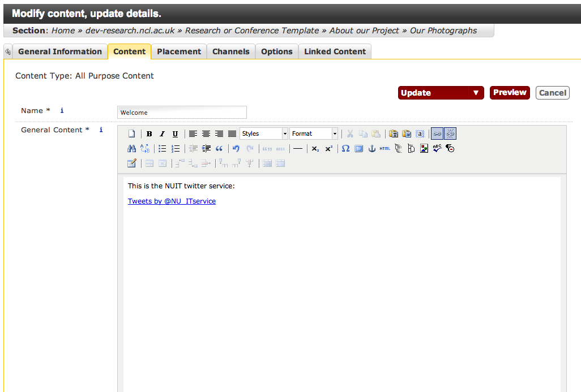This screenshot has width=581, height=392.
Task: Open HTML source editor icon
Action: click(x=385, y=149)
